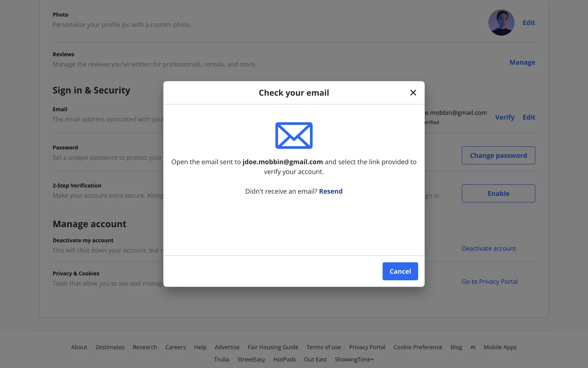Click the blue envelope icon
The image size is (588, 368).
[x=294, y=136]
